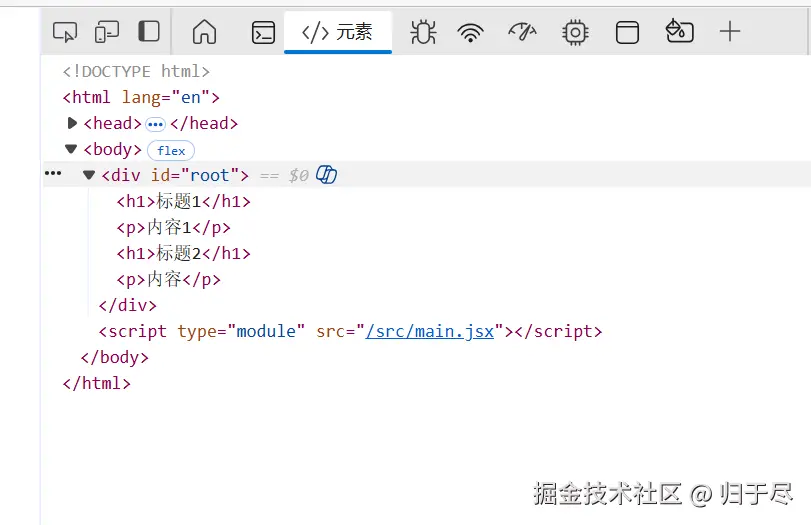Open the Network wifi tool
The image size is (811, 525).
(x=470, y=33)
